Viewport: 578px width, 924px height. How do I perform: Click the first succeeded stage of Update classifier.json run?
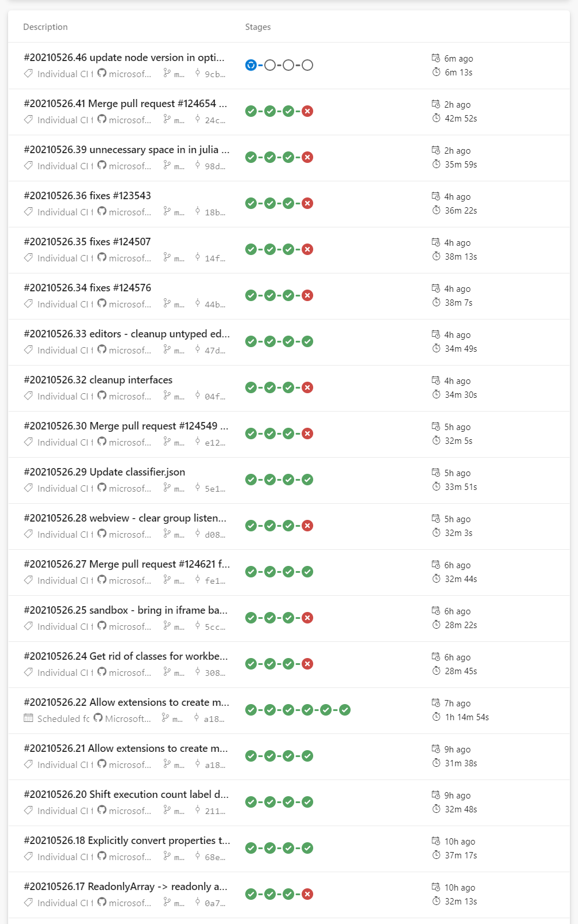pos(251,480)
